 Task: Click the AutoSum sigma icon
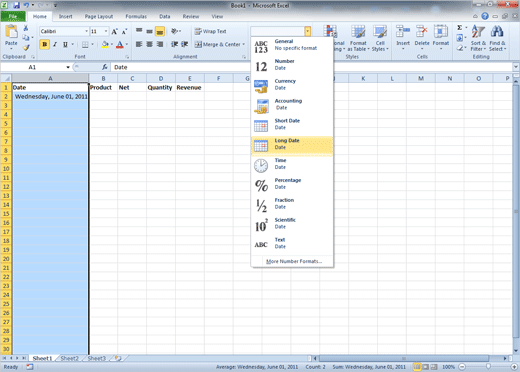coord(460,28)
